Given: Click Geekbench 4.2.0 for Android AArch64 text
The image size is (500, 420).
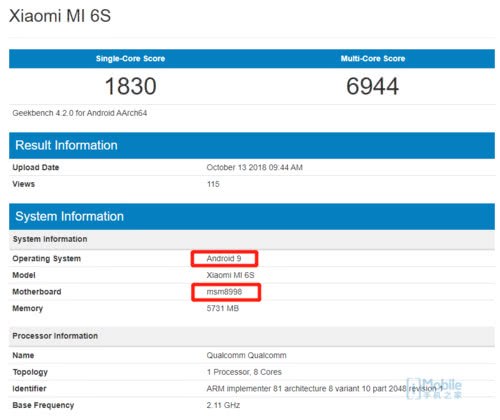Looking at the screenshot, I should [x=80, y=113].
